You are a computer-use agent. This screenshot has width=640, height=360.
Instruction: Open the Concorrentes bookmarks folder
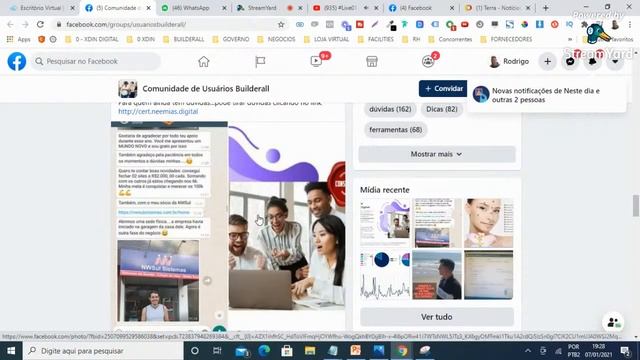click(450, 39)
